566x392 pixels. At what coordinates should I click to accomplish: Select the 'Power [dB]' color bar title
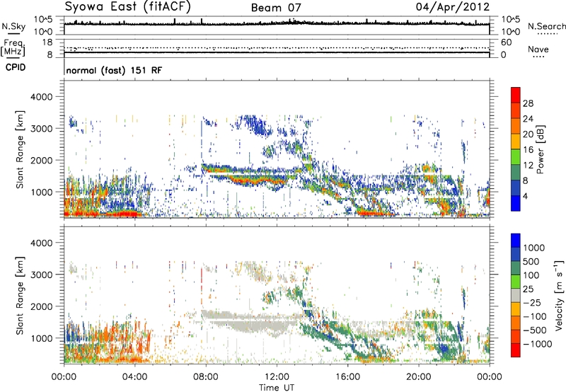tap(540, 149)
